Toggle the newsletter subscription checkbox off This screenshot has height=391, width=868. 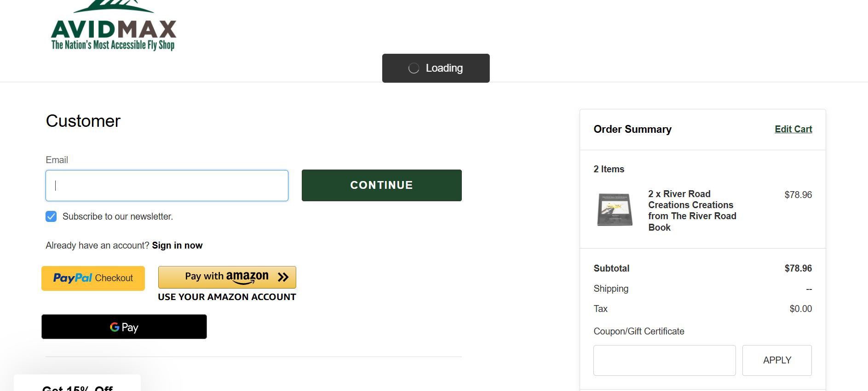point(51,216)
